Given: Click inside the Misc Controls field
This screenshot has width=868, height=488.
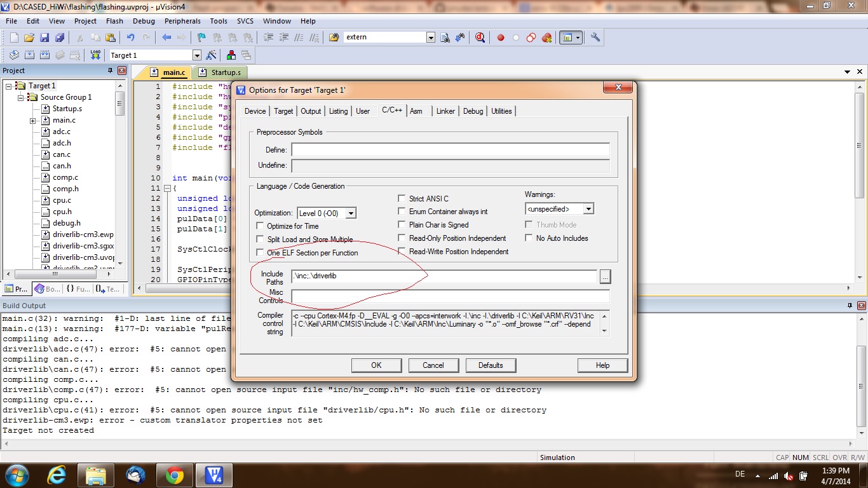Looking at the screenshot, I should 445,296.
